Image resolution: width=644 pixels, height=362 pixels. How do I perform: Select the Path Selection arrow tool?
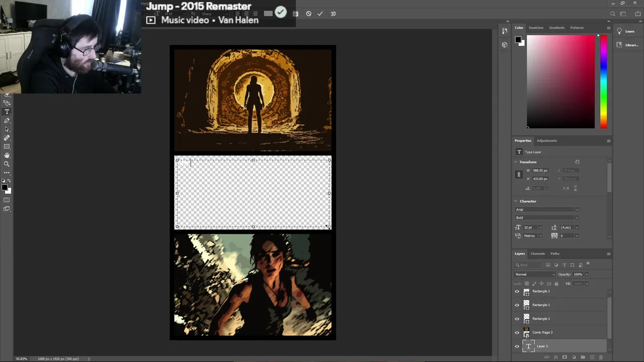click(x=7, y=129)
